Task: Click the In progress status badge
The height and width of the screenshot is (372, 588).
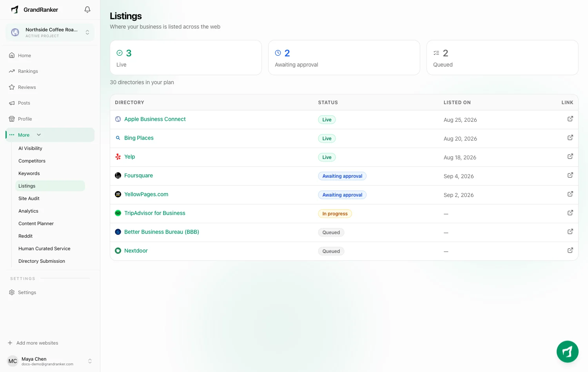Action: click(x=335, y=214)
